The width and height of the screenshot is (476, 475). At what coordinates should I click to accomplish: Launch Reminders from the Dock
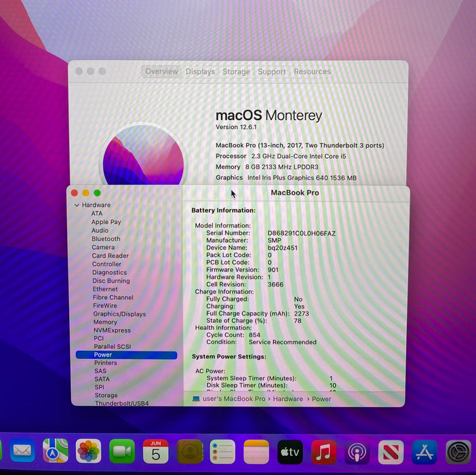pos(222,452)
